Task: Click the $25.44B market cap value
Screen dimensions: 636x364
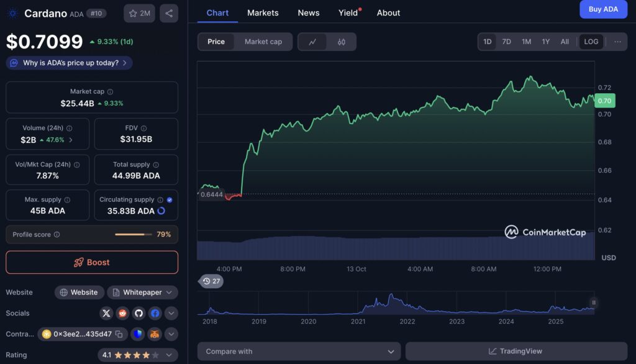Action: click(x=77, y=104)
